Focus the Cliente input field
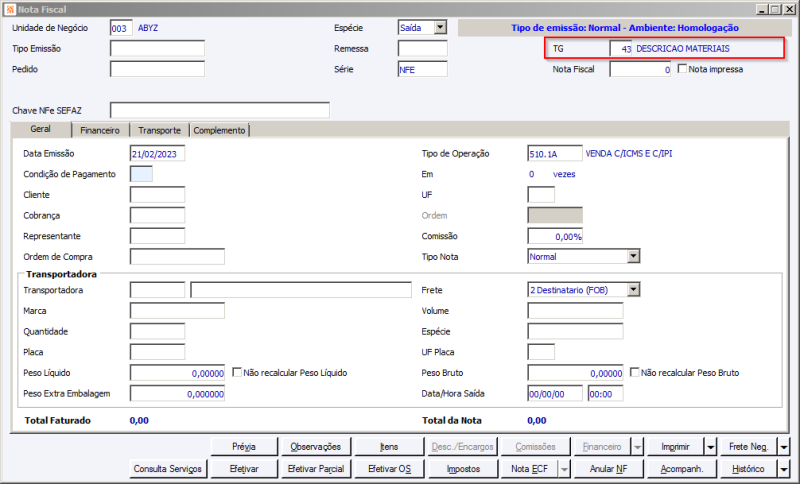 pyautogui.click(x=158, y=195)
